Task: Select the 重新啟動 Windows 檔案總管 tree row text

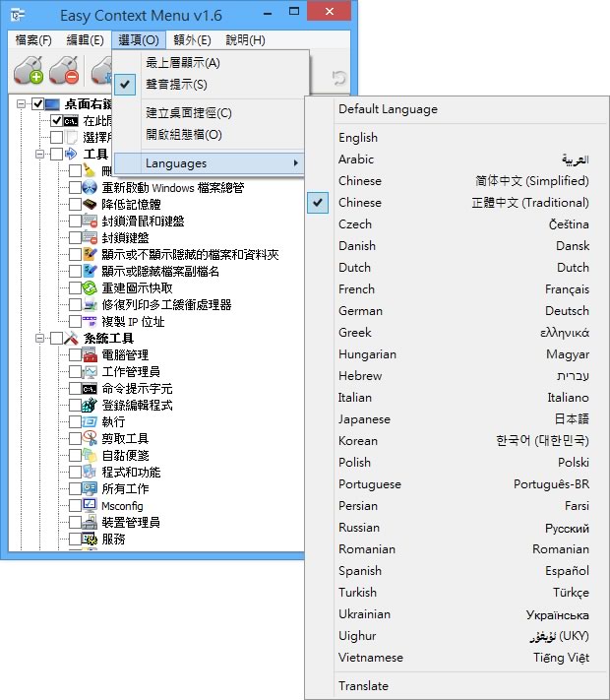Action: pos(173,187)
